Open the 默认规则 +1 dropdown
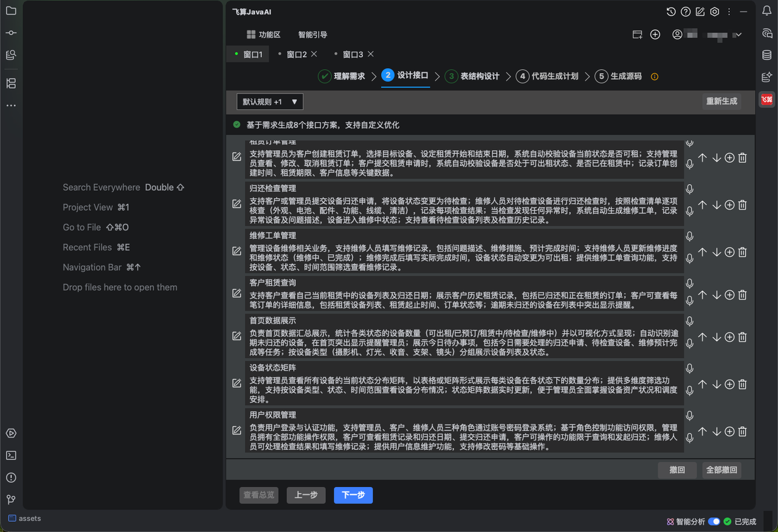This screenshot has width=778, height=532. [270, 102]
